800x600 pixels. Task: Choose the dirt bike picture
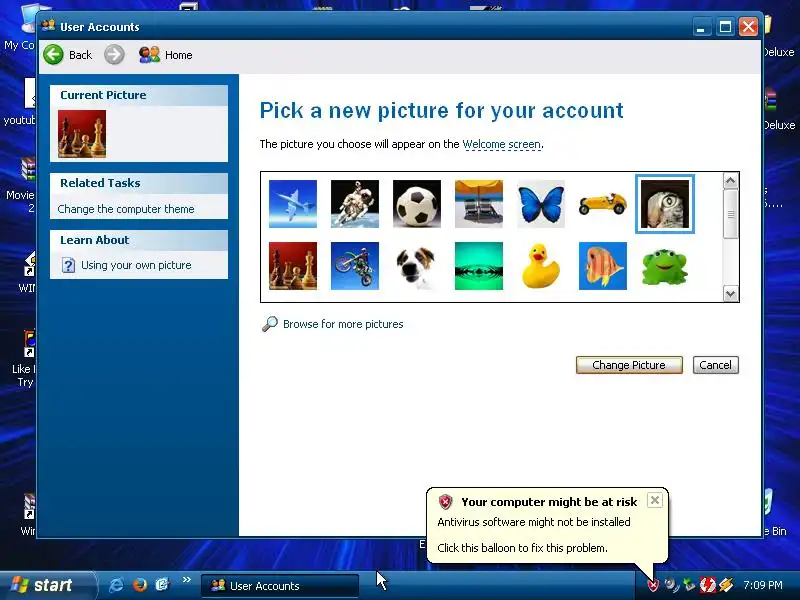[x=355, y=266]
